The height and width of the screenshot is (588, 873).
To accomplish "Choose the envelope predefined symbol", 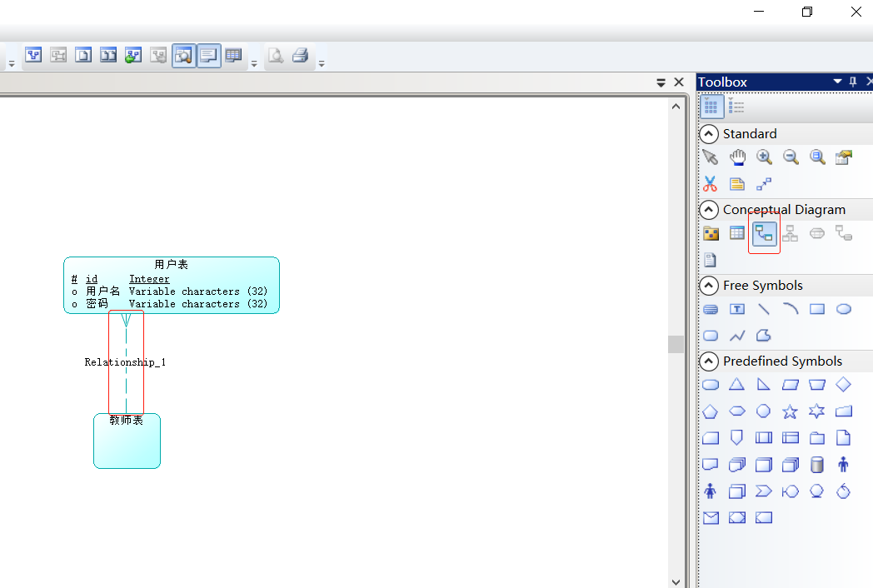I will click(711, 518).
